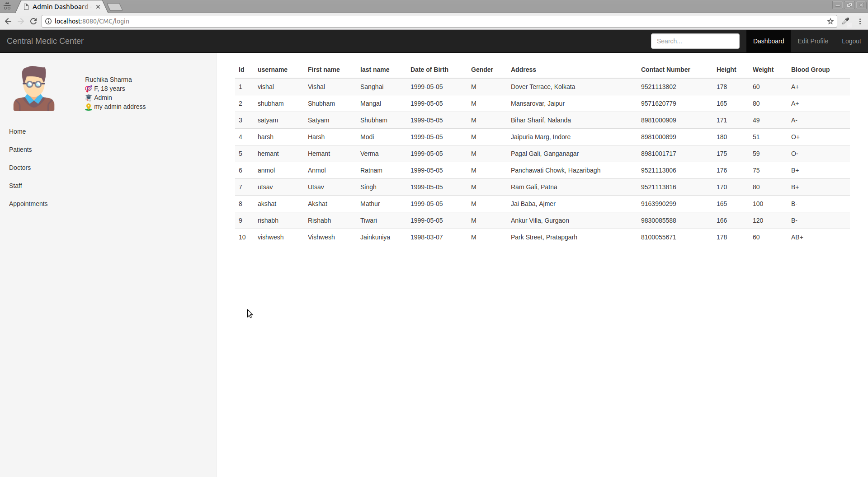This screenshot has width=868, height=477.
Task: Click the graduation cap icon beside Admin
Action: pyautogui.click(x=89, y=98)
